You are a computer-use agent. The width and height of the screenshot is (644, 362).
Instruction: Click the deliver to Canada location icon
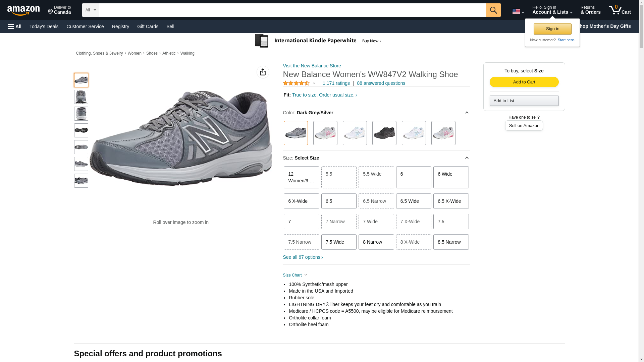[51, 12]
